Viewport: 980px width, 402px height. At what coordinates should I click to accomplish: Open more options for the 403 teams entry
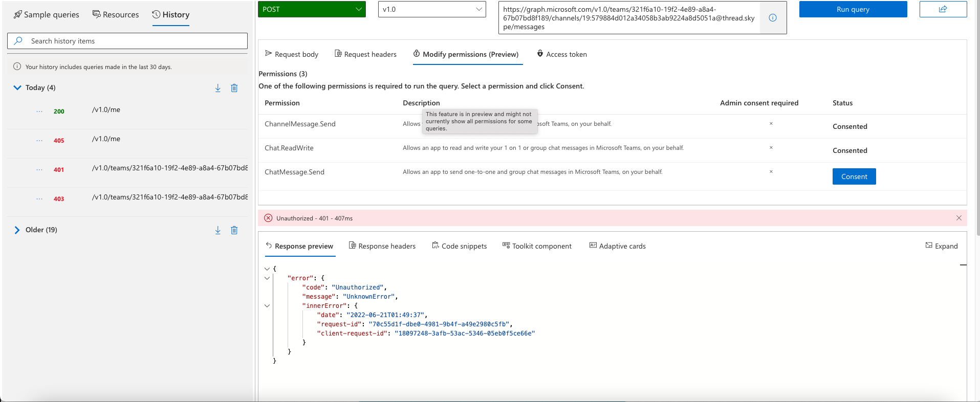tap(39, 198)
